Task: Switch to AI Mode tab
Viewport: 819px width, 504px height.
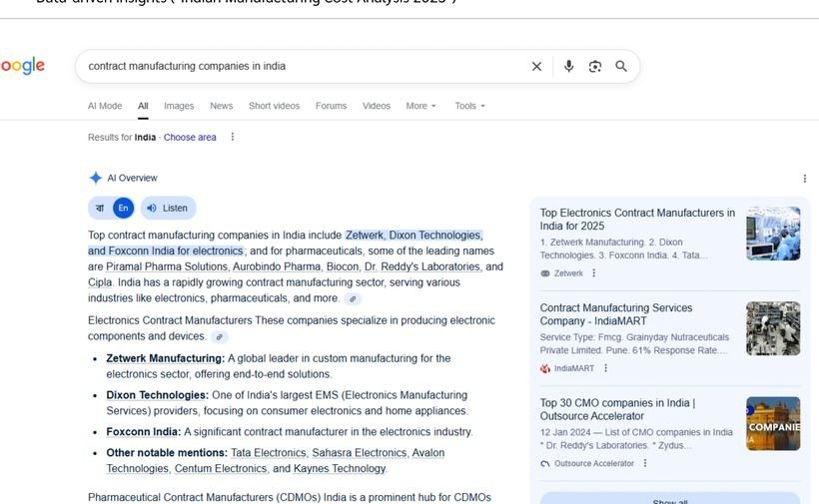Action: (x=105, y=106)
